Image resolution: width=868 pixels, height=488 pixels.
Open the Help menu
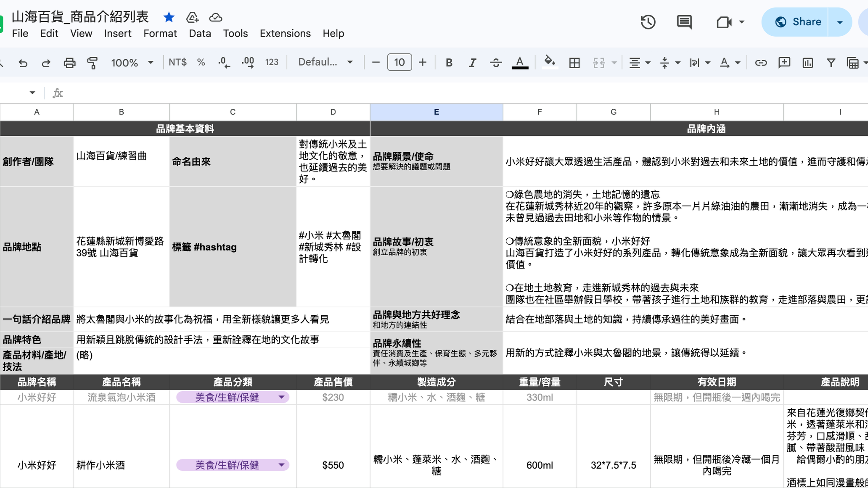coord(333,33)
